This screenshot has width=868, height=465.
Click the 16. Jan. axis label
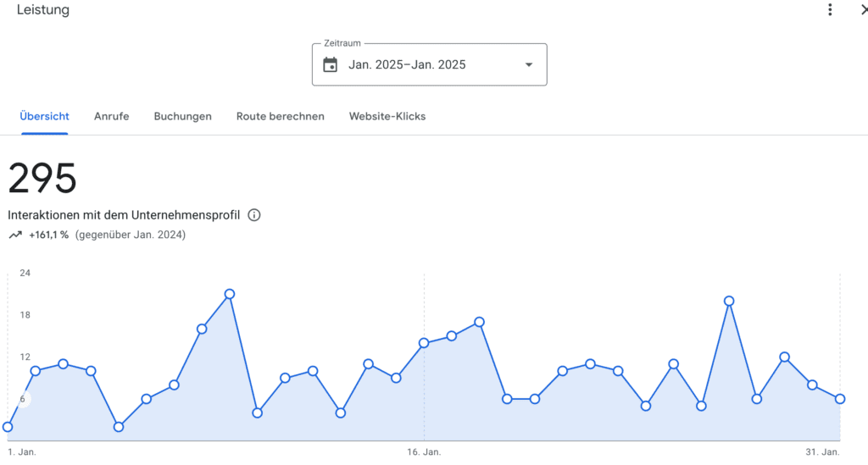coord(424,451)
